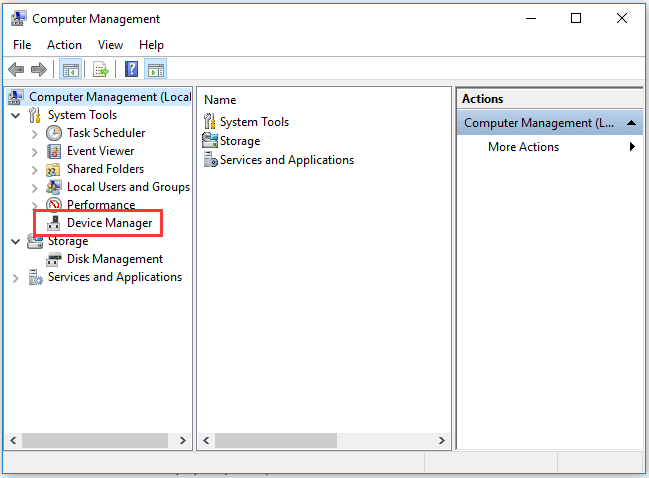Expand the Shared Folders node
The image size is (649, 478).
click(35, 170)
